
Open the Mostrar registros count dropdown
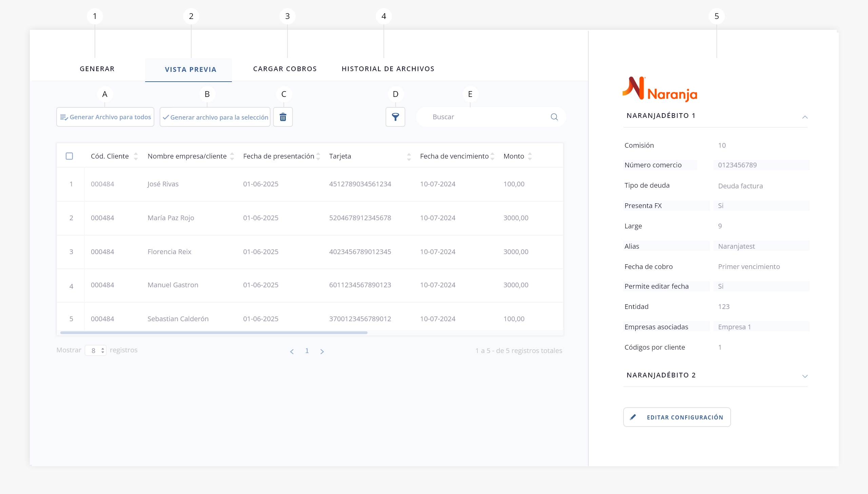pos(95,350)
